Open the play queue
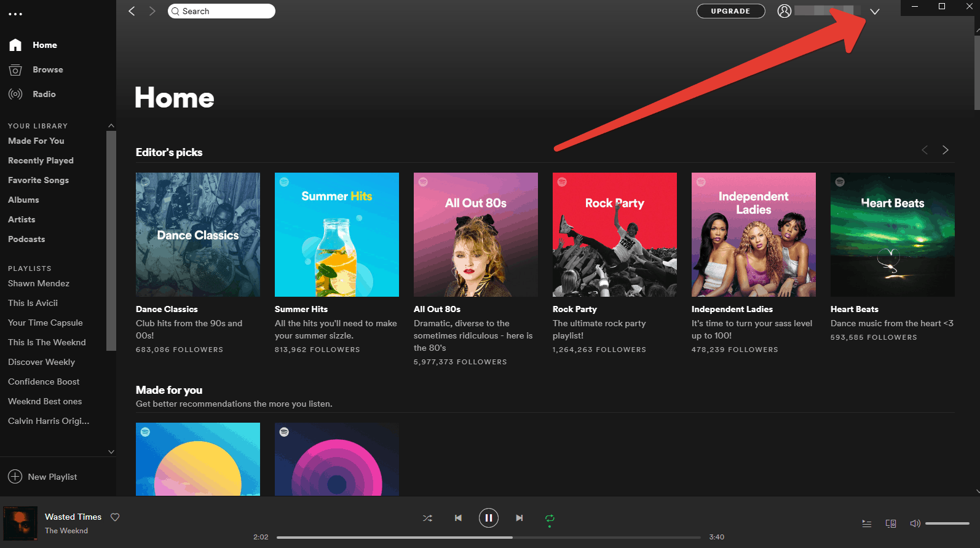The image size is (980, 548). pyautogui.click(x=867, y=523)
